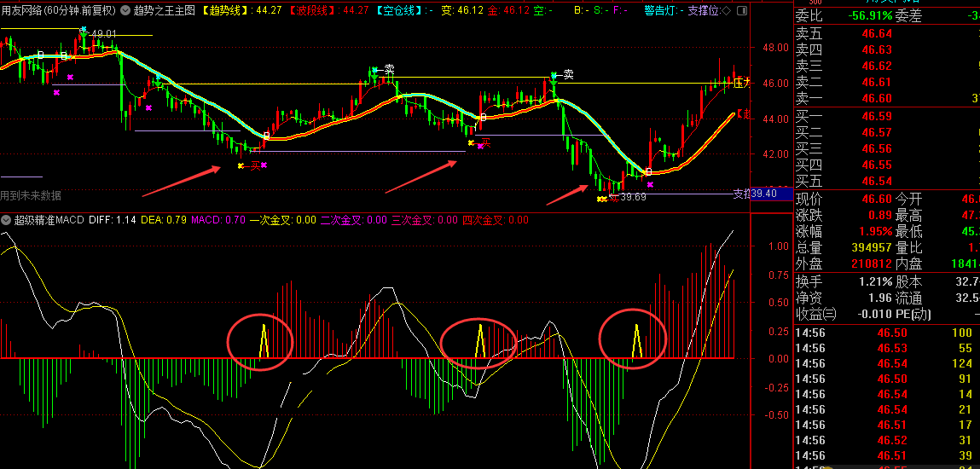Click the DIFF: 1.14 readout
This screenshot has width=980, height=469.
point(113,220)
